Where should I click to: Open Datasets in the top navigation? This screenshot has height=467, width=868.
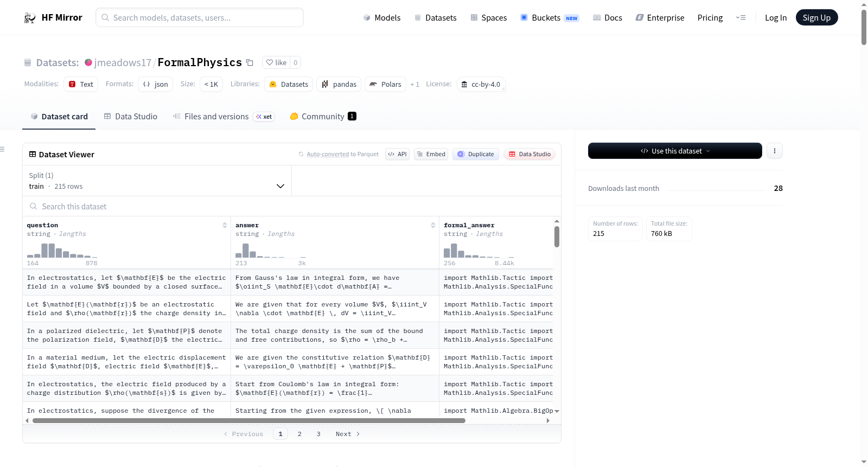click(x=435, y=17)
